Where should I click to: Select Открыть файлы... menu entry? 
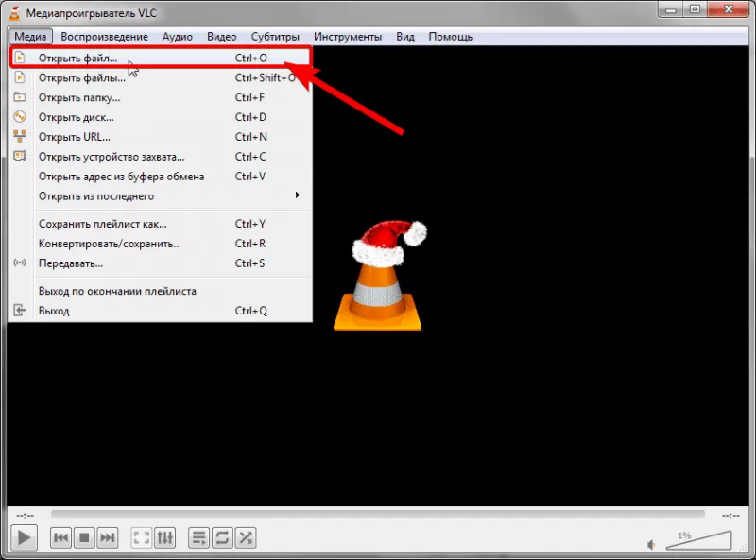point(160,77)
